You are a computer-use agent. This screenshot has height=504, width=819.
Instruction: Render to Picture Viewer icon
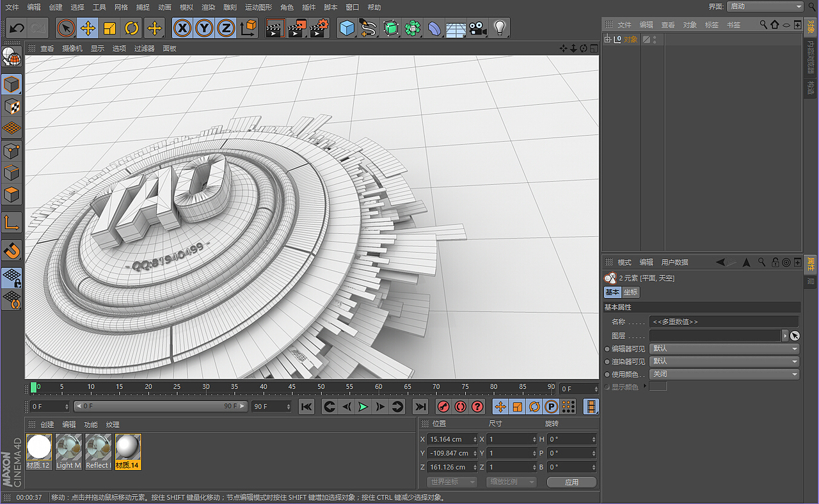[297, 28]
